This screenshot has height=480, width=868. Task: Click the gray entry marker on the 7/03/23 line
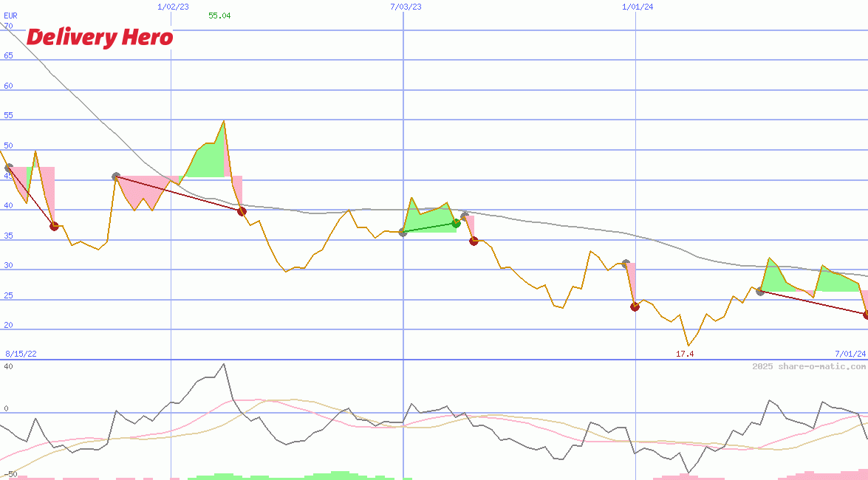point(403,233)
